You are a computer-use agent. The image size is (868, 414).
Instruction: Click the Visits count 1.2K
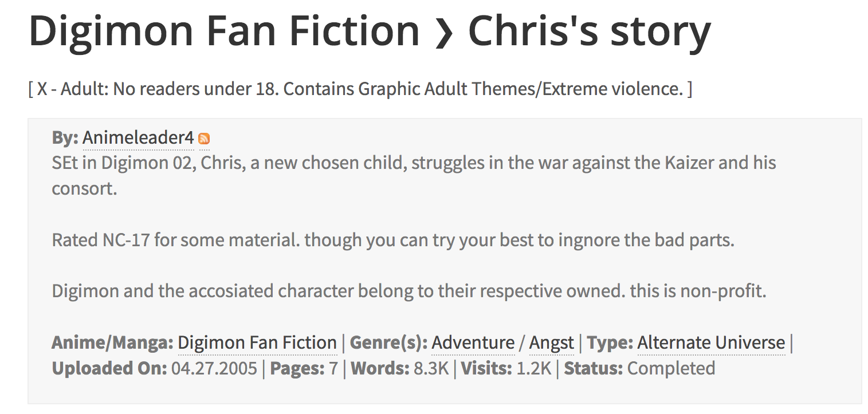(x=534, y=368)
